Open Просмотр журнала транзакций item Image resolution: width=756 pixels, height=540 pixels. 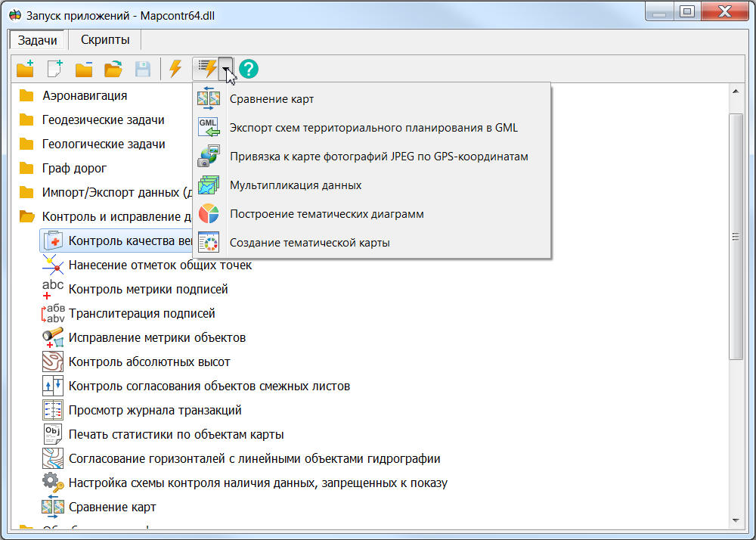pyautogui.click(x=154, y=411)
